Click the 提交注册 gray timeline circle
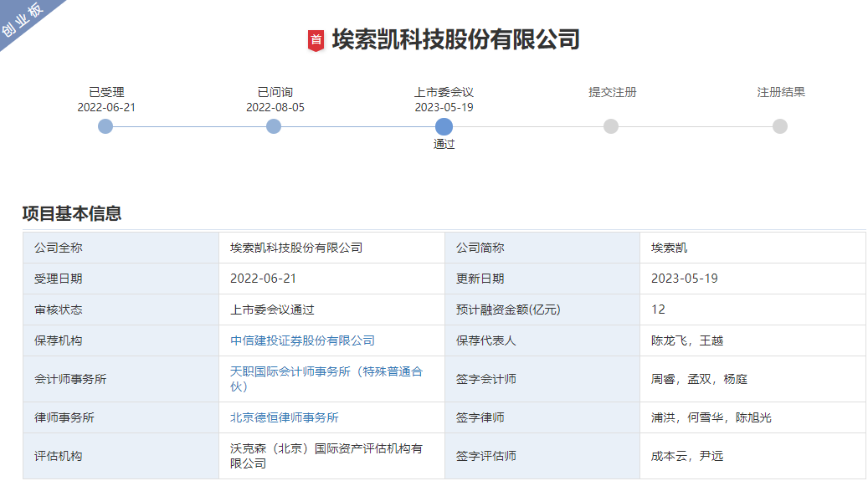The image size is (868, 481). [x=611, y=126]
